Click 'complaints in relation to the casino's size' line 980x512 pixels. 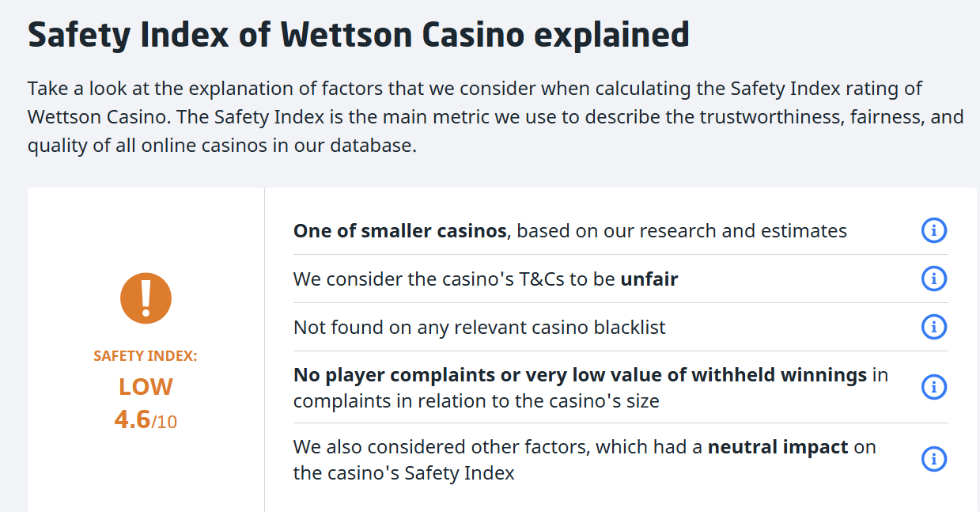476,400
